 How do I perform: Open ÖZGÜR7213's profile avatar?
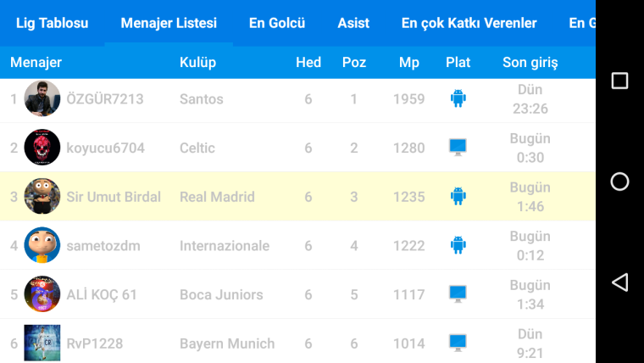pyautogui.click(x=42, y=98)
